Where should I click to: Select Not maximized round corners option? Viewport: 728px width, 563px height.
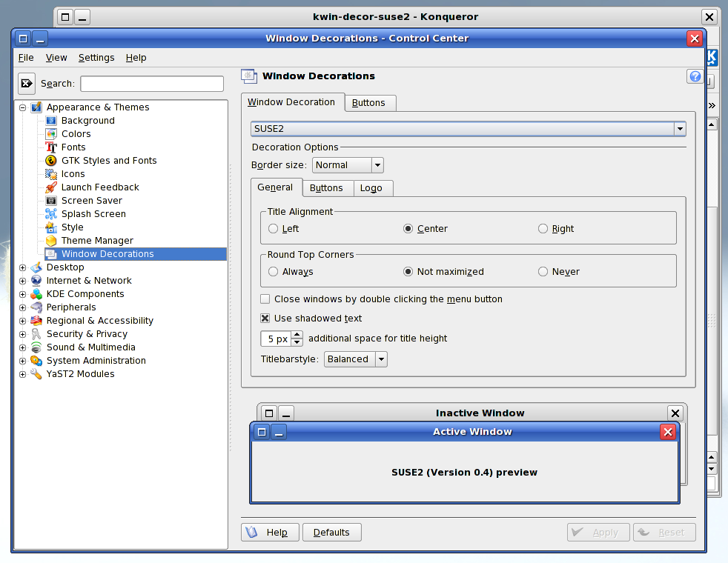pos(408,272)
